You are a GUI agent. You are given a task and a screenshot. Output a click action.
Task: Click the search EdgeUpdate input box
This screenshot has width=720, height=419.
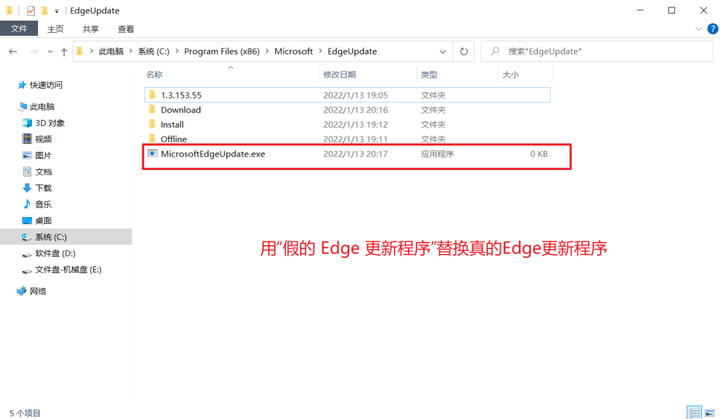pos(597,51)
